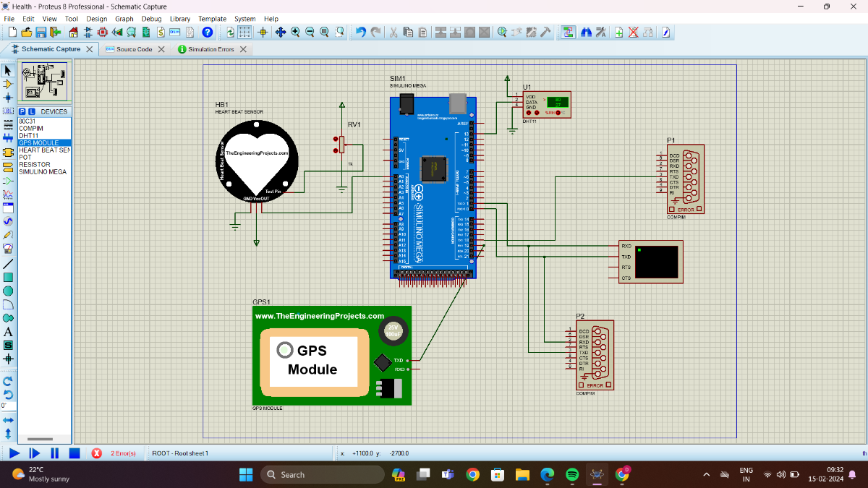Image resolution: width=868 pixels, height=488 pixels.
Task: Select DHT11 in the devices list
Action: coord(28,136)
